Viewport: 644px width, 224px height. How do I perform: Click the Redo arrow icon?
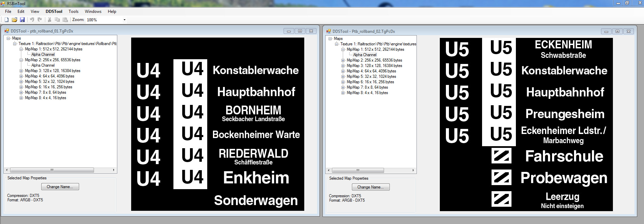(x=40, y=20)
